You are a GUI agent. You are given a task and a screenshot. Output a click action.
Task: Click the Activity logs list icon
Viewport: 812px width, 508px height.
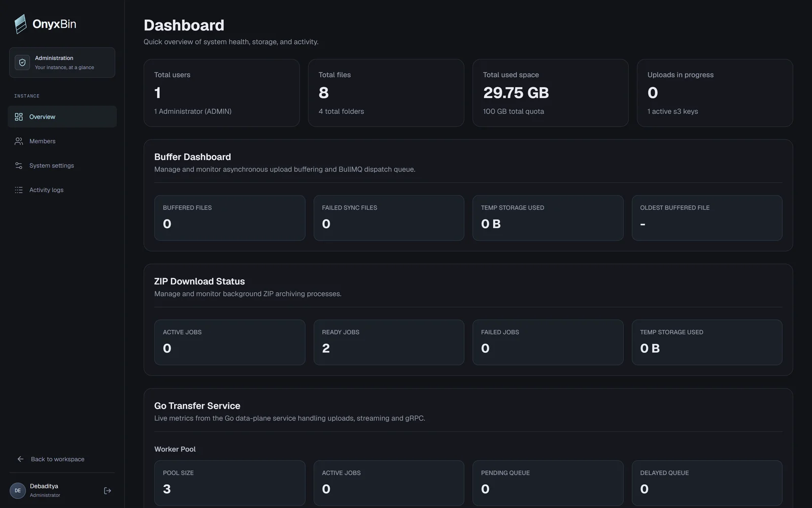(19, 190)
